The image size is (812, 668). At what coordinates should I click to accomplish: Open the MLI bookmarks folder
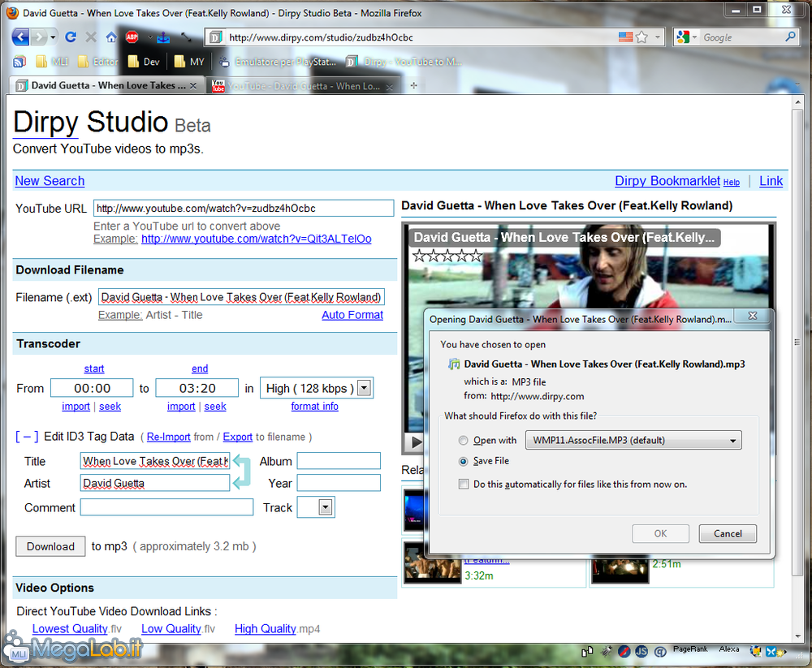click(52, 62)
